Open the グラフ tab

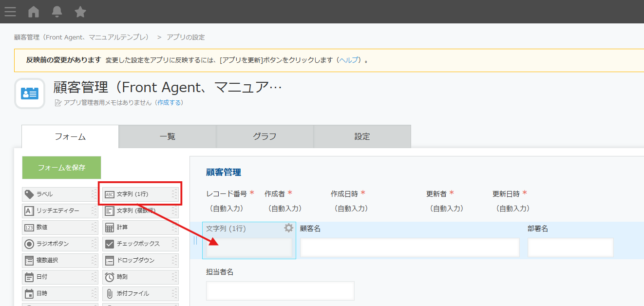point(265,137)
